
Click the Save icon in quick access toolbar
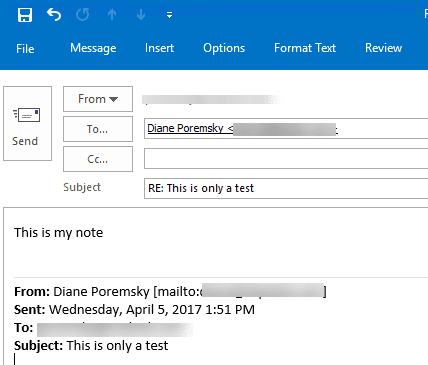[x=25, y=15]
